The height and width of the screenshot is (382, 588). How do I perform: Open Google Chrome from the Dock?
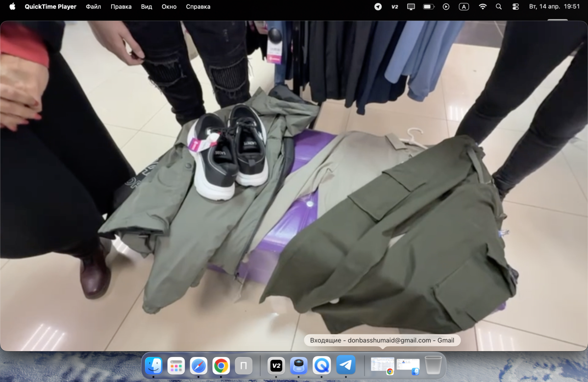221,365
